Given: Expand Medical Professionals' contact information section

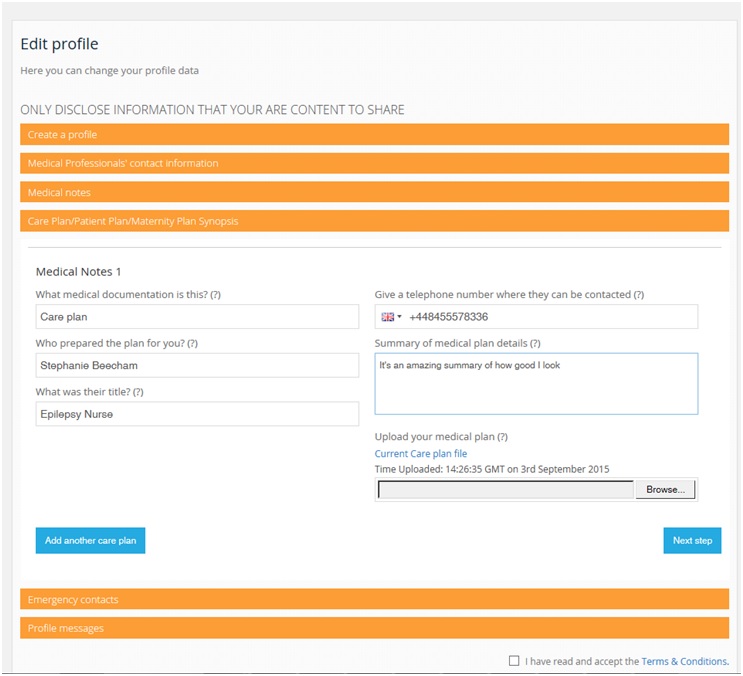Looking at the screenshot, I should coord(374,163).
